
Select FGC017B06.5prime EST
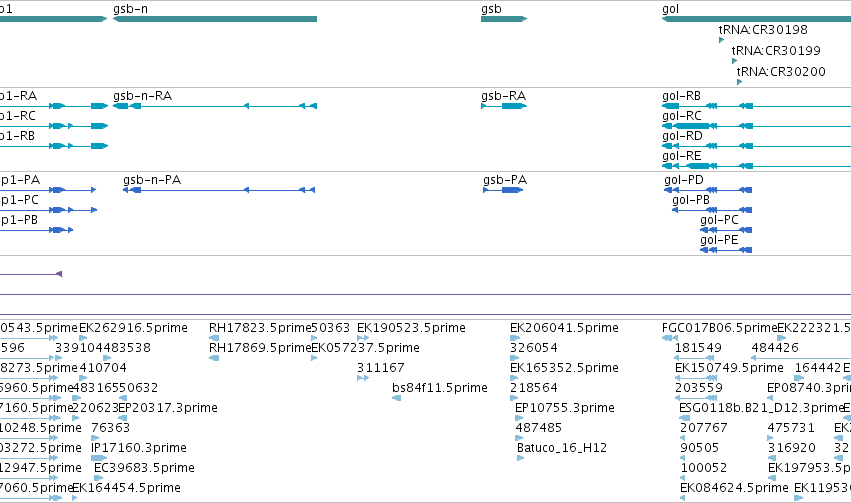click(720, 328)
